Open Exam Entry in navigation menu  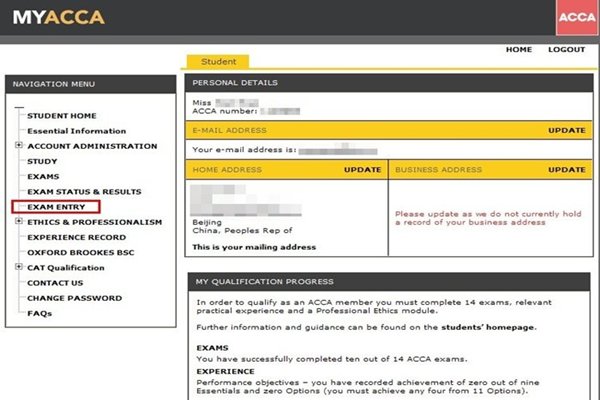coord(53,207)
